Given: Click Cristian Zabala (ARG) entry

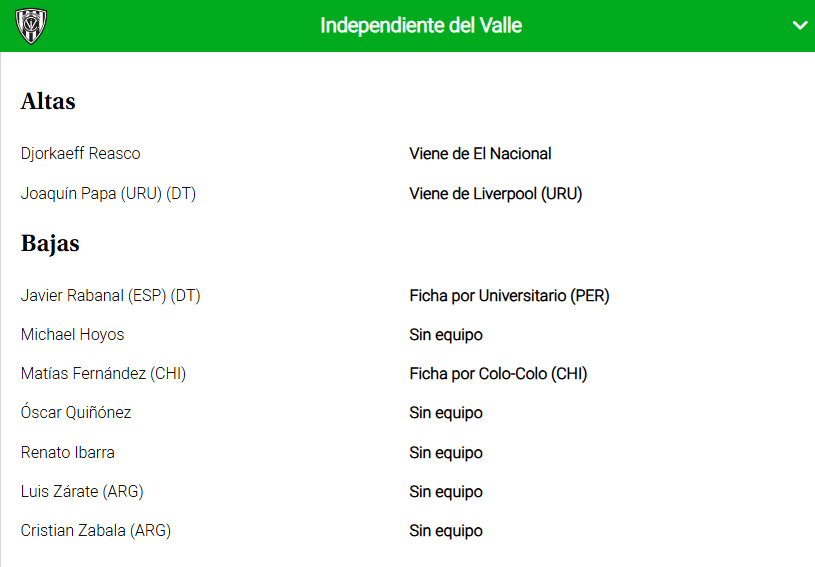Looking at the screenshot, I should 96,531.
